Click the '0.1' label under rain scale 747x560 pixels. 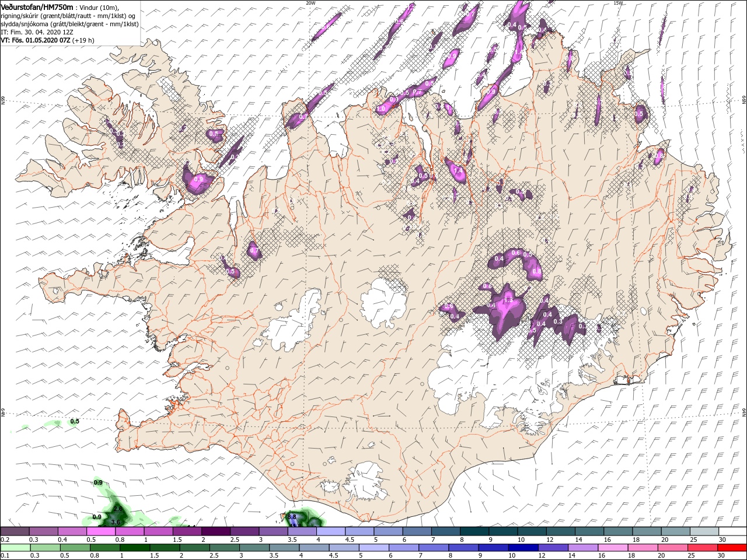pyautogui.click(x=5, y=555)
